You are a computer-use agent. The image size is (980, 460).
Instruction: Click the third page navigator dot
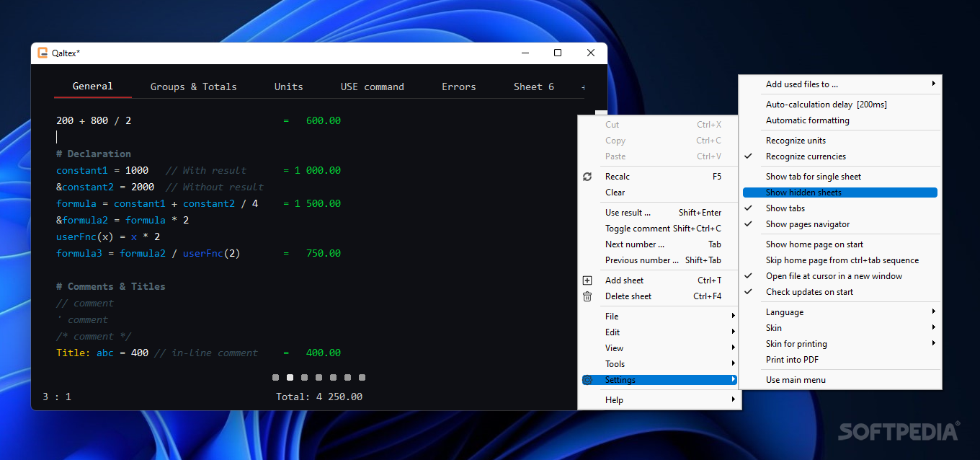304,377
